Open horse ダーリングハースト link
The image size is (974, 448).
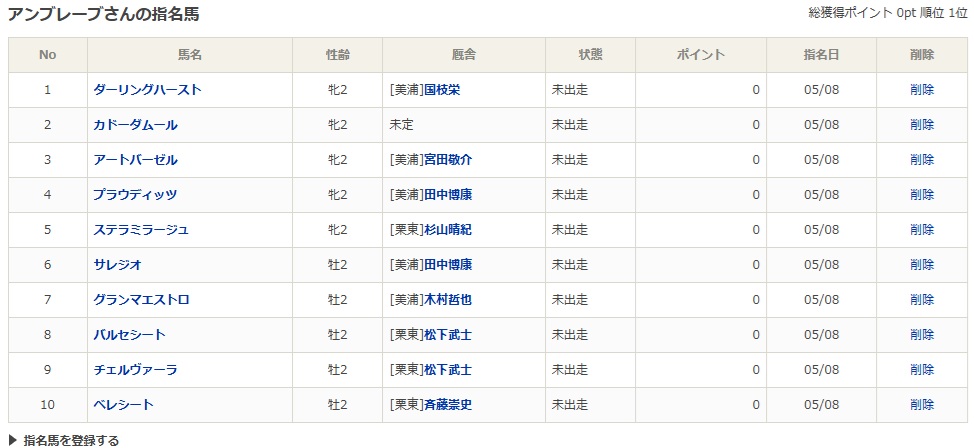[147, 89]
